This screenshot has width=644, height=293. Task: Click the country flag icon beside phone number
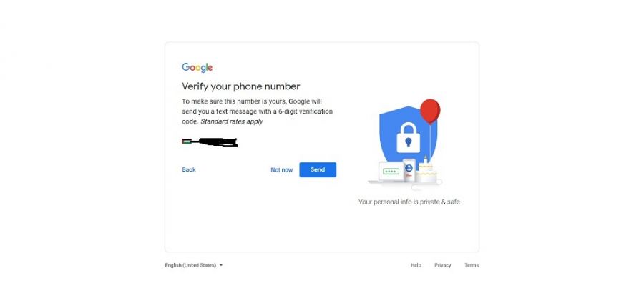pos(186,141)
